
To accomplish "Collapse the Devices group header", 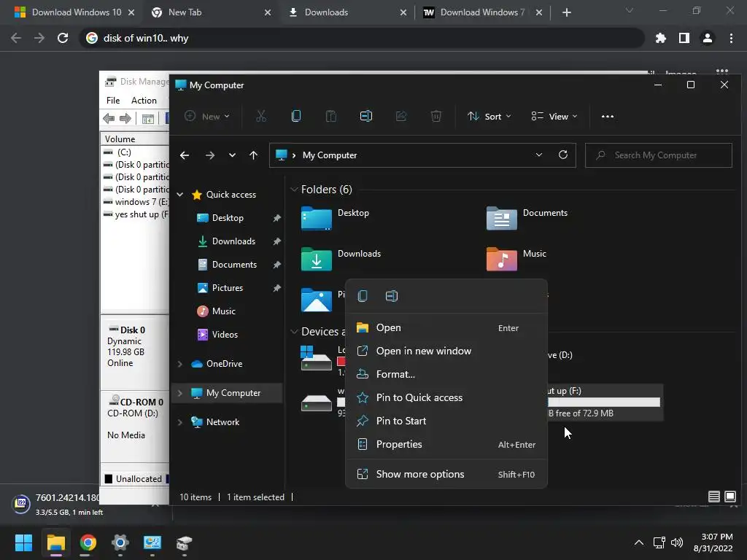I will coord(294,332).
